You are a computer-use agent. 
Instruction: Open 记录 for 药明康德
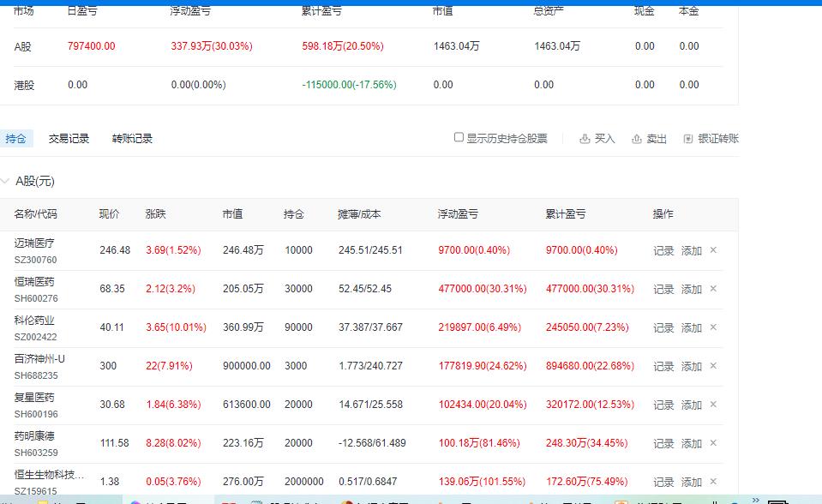pos(663,443)
